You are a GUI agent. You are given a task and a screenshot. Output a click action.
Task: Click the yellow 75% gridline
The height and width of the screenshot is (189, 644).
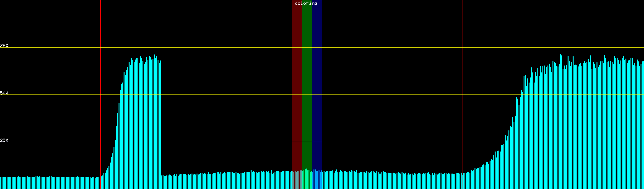(x=377, y=48)
